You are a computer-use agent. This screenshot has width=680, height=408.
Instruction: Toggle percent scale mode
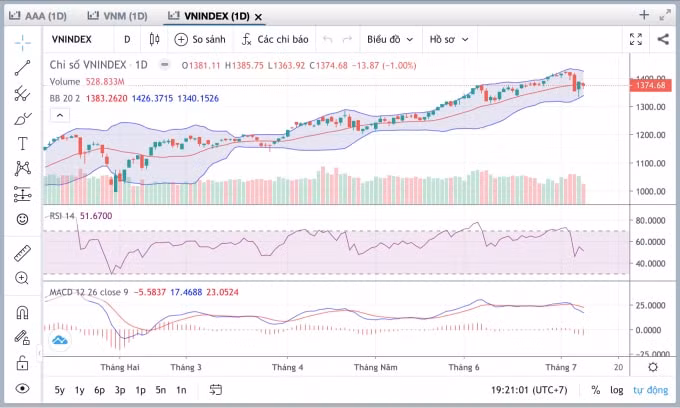coord(595,390)
